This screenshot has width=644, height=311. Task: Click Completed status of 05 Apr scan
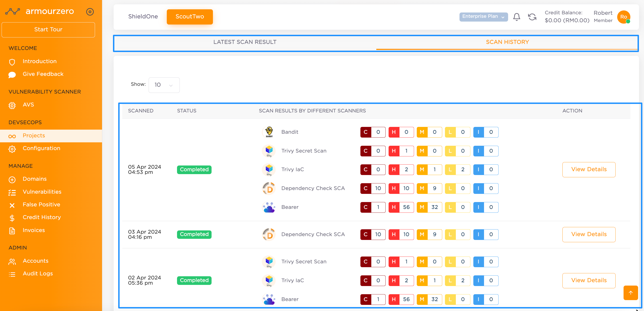pos(194,169)
